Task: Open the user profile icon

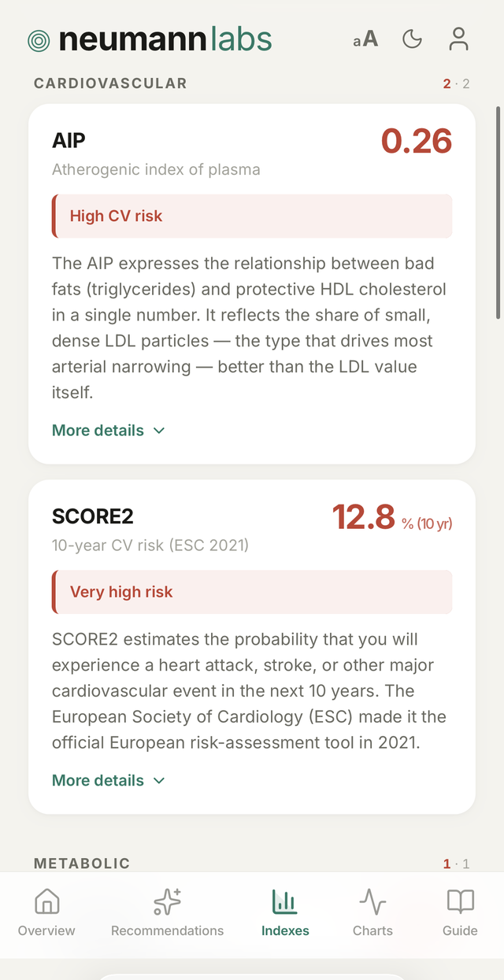Action: click(x=458, y=39)
